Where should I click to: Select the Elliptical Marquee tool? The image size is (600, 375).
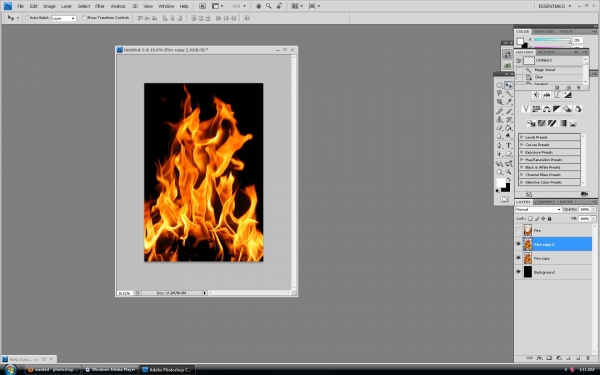pyautogui.click(x=499, y=85)
